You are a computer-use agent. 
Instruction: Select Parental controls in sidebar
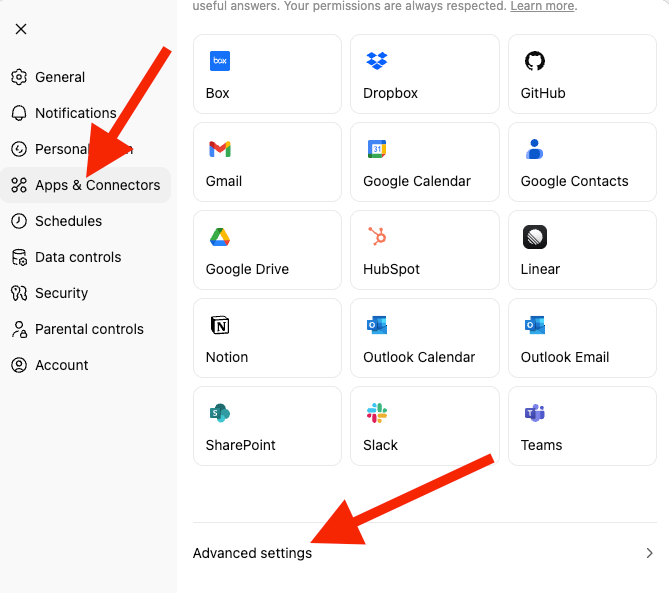click(89, 329)
